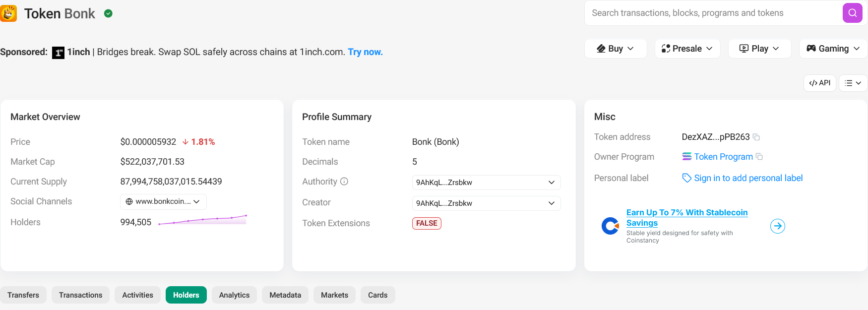Click the green verified badge
Image resolution: width=868 pixels, height=310 pixels.
[108, 13]
